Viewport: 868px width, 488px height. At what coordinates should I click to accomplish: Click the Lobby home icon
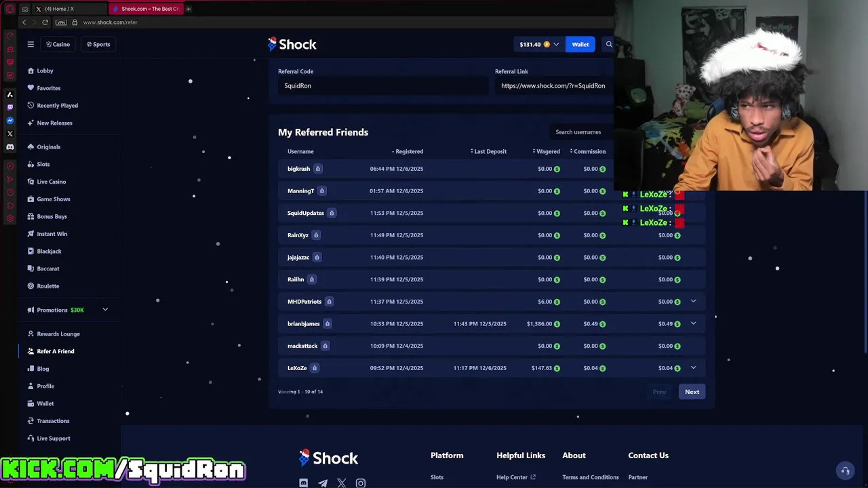click(x=31, y=70)
